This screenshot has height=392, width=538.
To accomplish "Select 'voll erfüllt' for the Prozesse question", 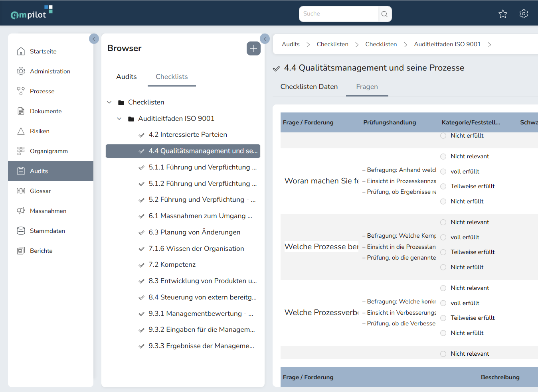I will click(443, 237).
